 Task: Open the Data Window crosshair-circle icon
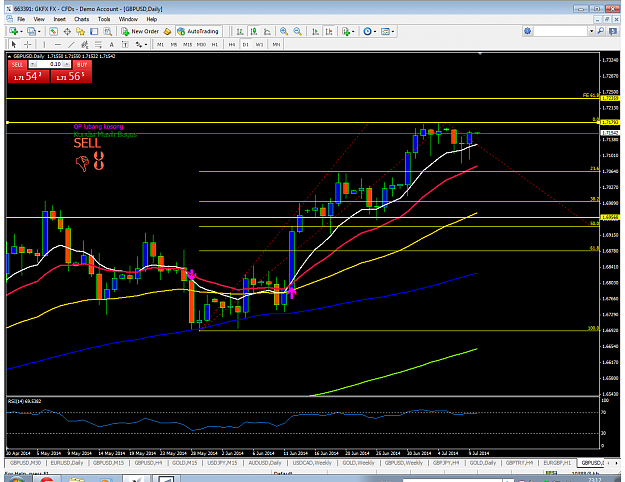point(67,31)
